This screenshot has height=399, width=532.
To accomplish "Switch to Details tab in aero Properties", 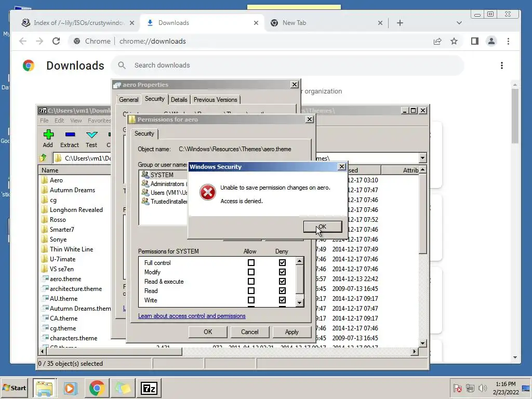I will click(x=179, y=100).
